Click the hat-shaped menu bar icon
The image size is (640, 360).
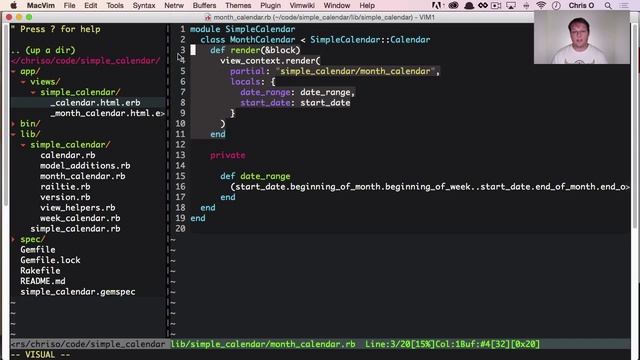(469, 5)
